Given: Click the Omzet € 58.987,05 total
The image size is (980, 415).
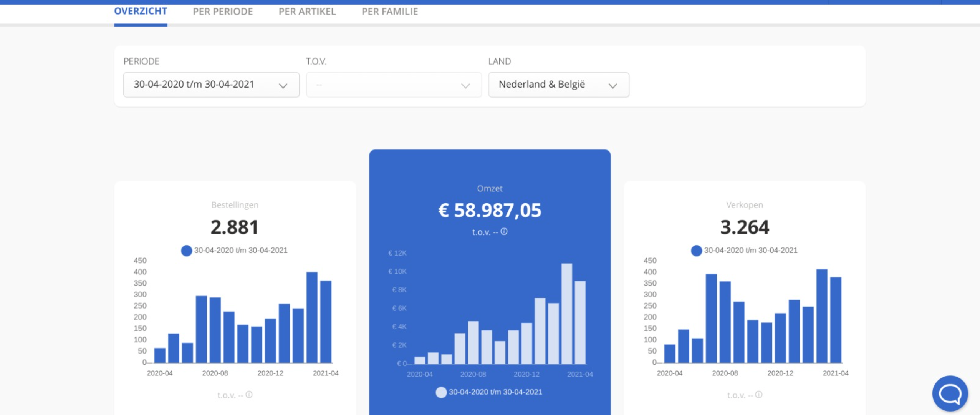Looking at the screenshot, I should tap(490, 210).
